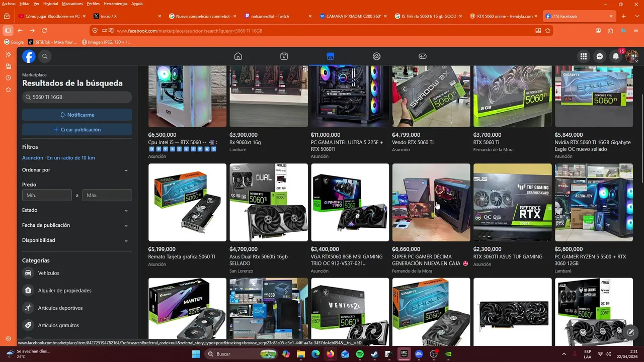Open the Reels video tab icon
This screenshot has width=644, height=362.
point(284,56)
